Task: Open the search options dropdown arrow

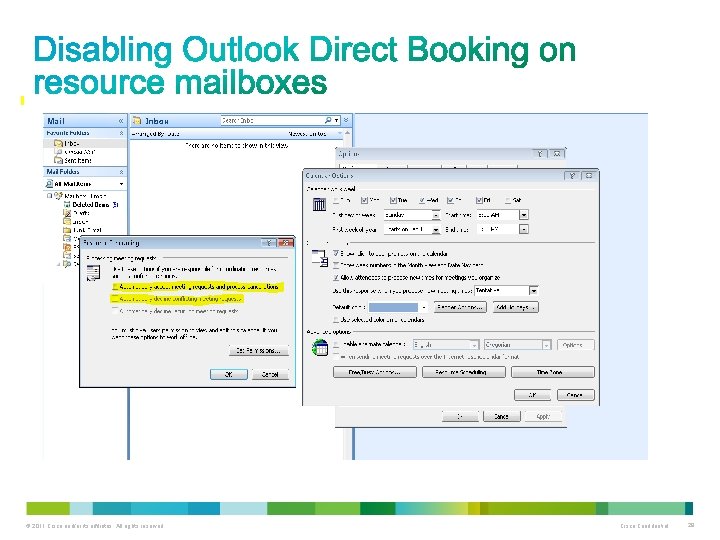Action: (x=337, y=120)
